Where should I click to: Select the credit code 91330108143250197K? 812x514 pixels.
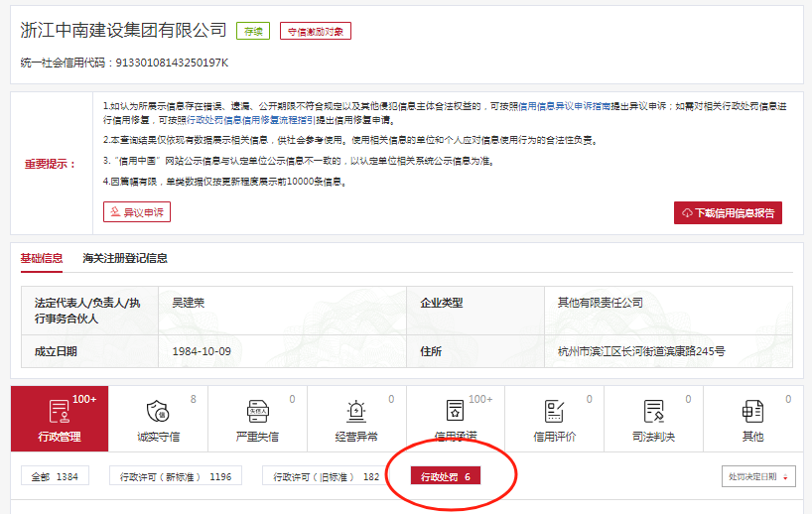coord(172,63)
